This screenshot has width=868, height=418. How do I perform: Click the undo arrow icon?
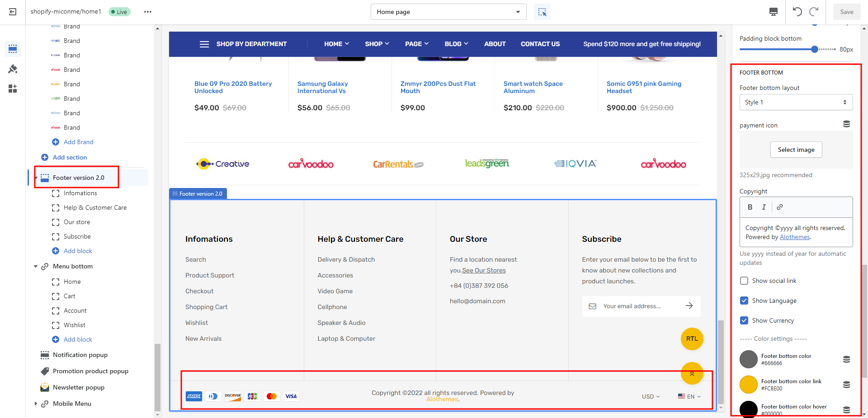(x=797, y=12)
